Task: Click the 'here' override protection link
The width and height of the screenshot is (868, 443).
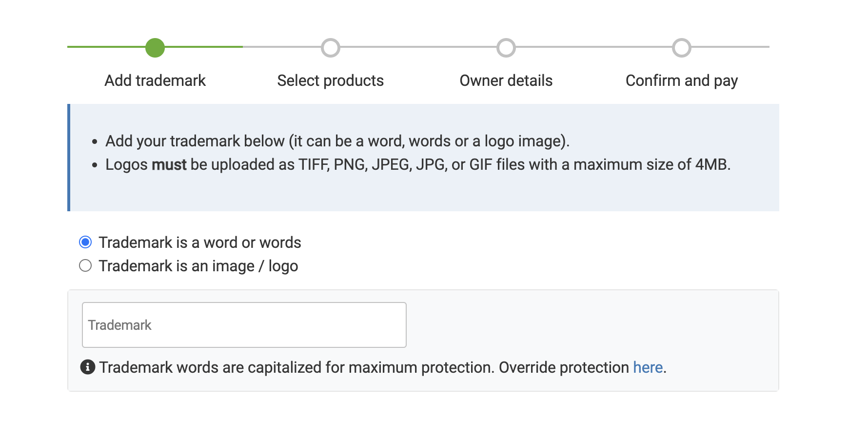Action: 648,367
